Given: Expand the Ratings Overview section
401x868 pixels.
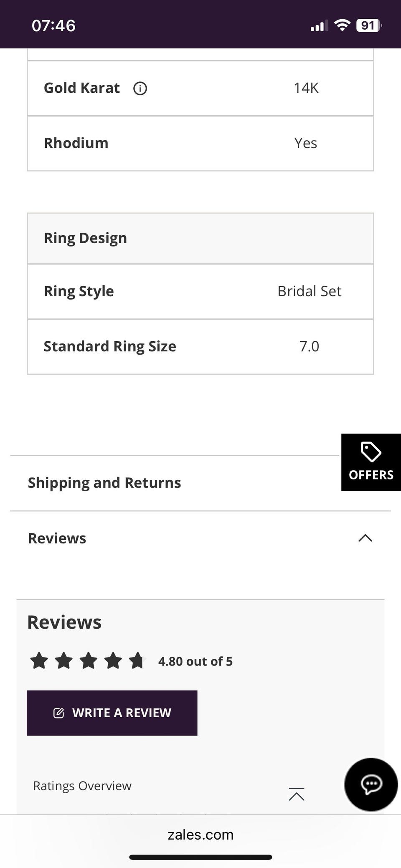Looking at the screenshot, I should tap(82, 786).
